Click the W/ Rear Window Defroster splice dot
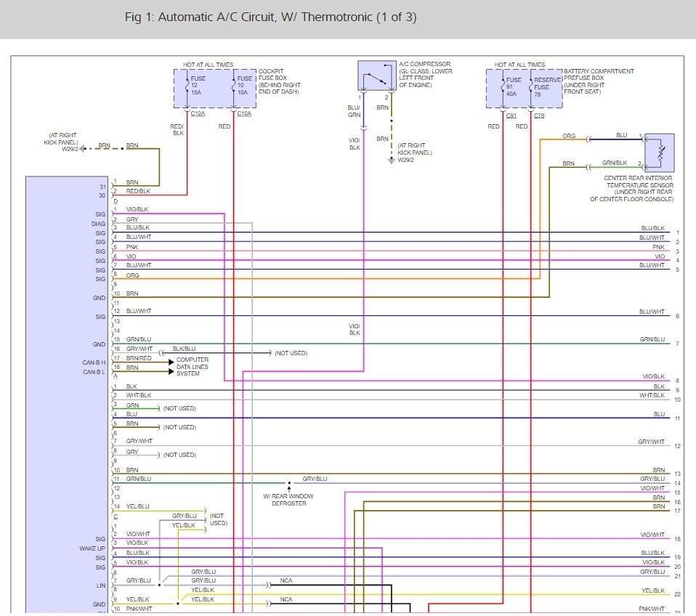Screen dimensions: 696x616 point(289,483)
